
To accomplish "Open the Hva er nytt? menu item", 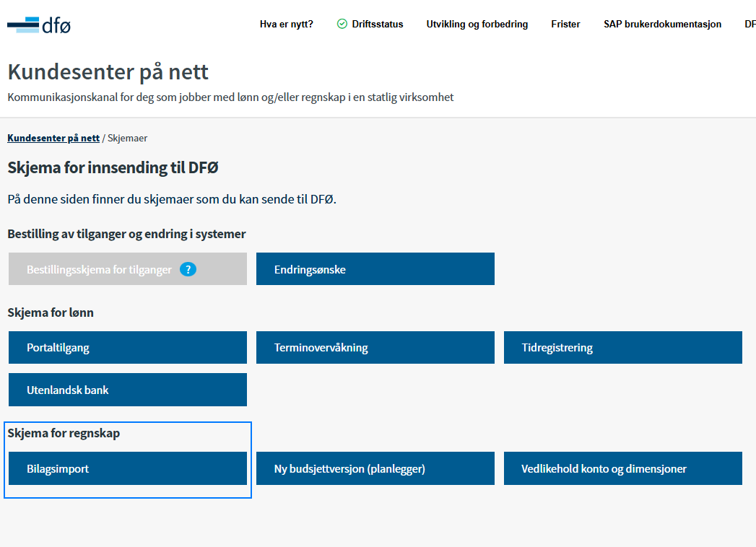I will [287, 24].
